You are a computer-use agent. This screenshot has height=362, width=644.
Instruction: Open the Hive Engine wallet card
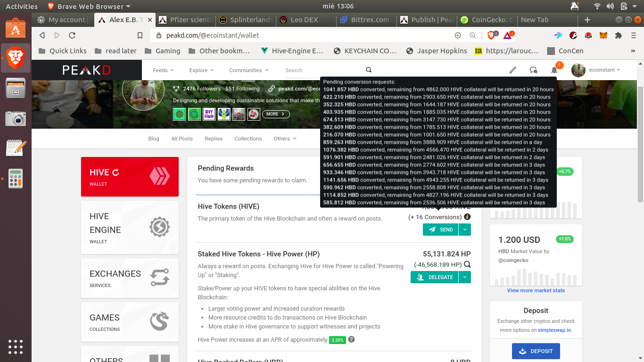click(130, 227)
